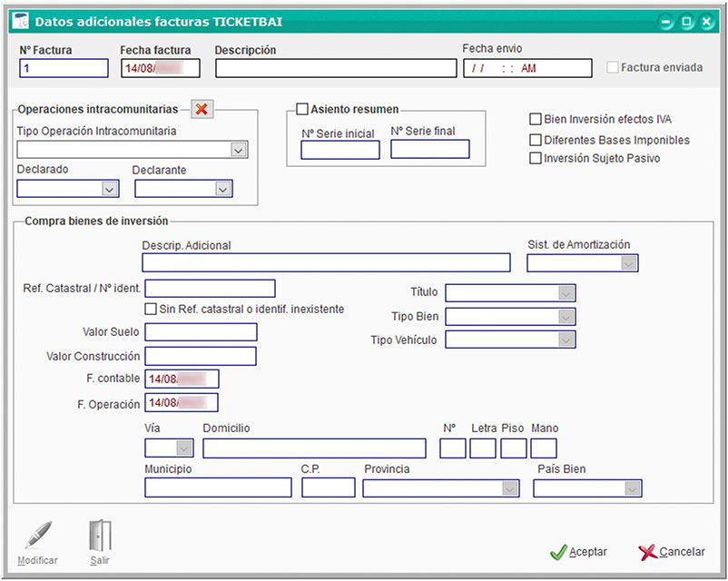This screenshot has width=728, height=581.
Task: Click the Cancelar button
Action: (x=672, y=552)
